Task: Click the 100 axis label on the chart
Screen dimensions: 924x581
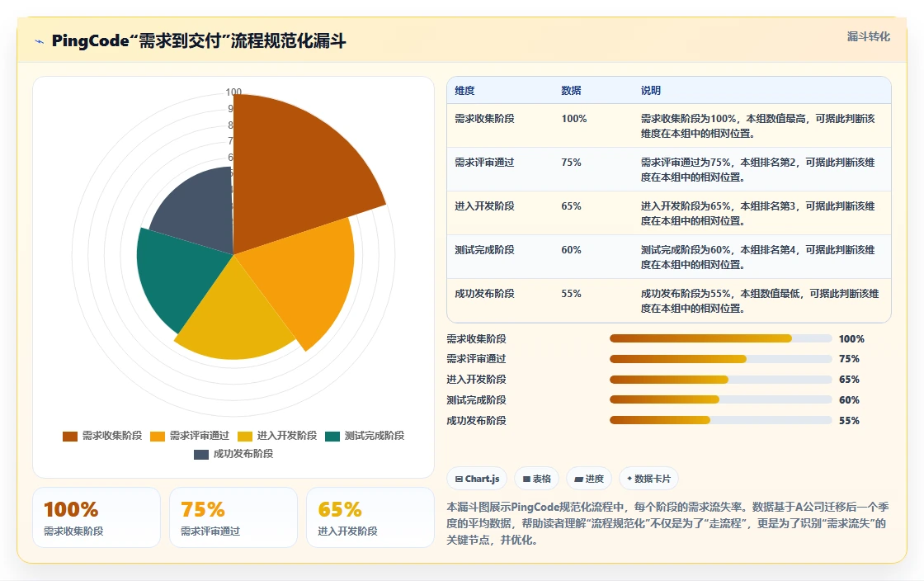Action: click(233, 92)
